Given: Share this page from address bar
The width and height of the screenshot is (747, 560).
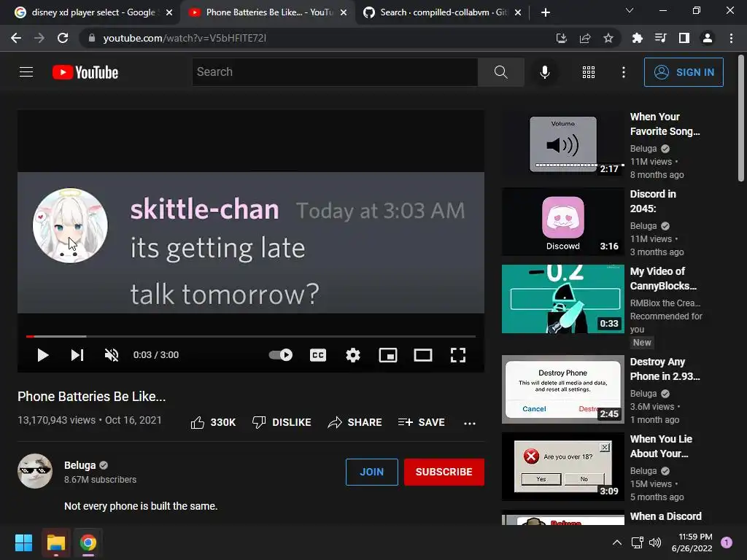Looking at the screenshot, I should coord(585,38).
